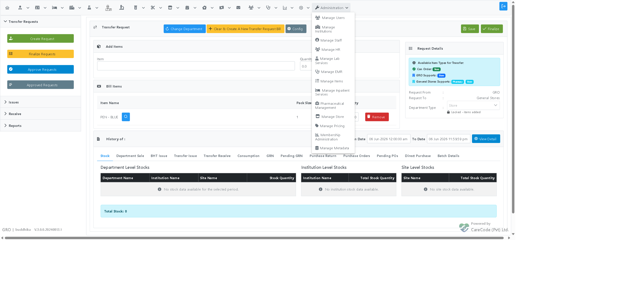This screenshot has height=300, width=644.
Task: Switch to the Transfer Issue tab
Action: coord(185,156)
